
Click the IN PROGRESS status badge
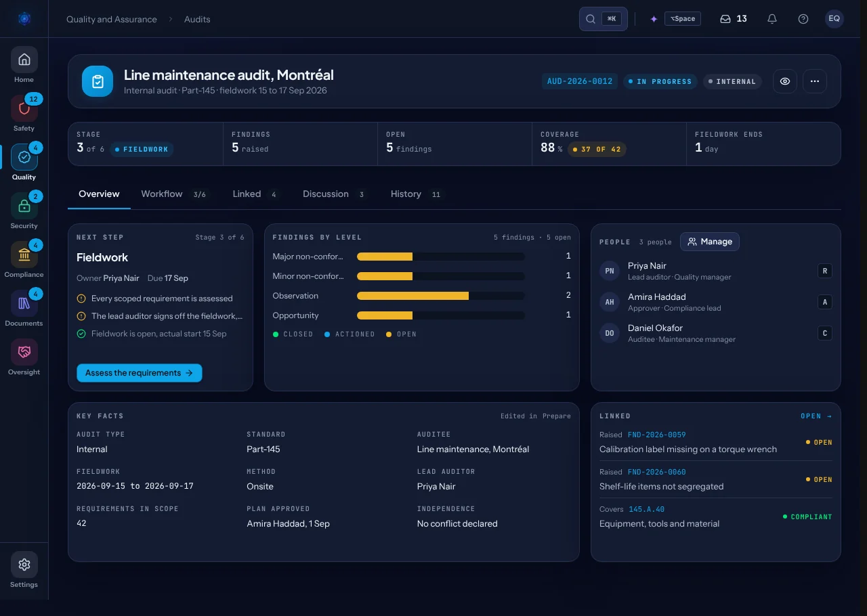click(660, 81)
